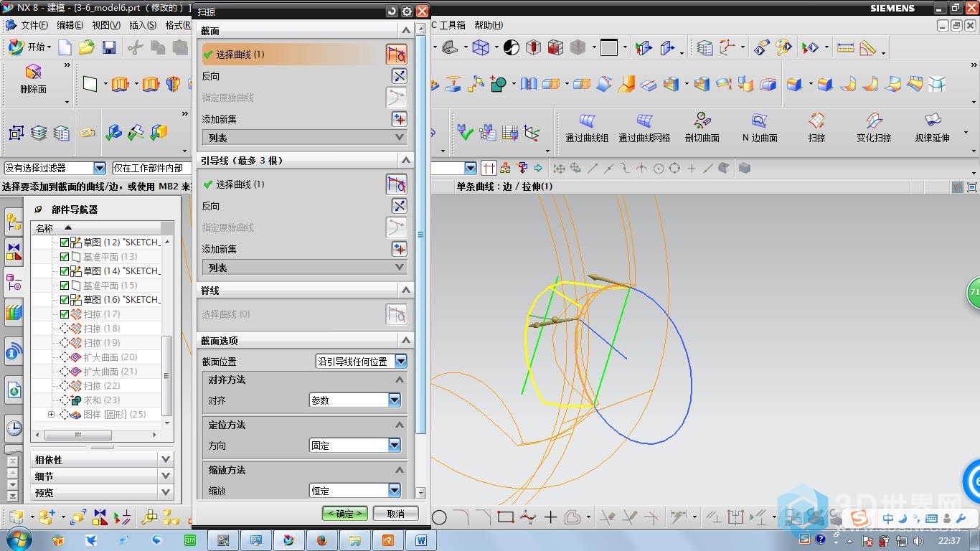
Task: Open the 文件(F) menu
Action: (x=34, y=25)
